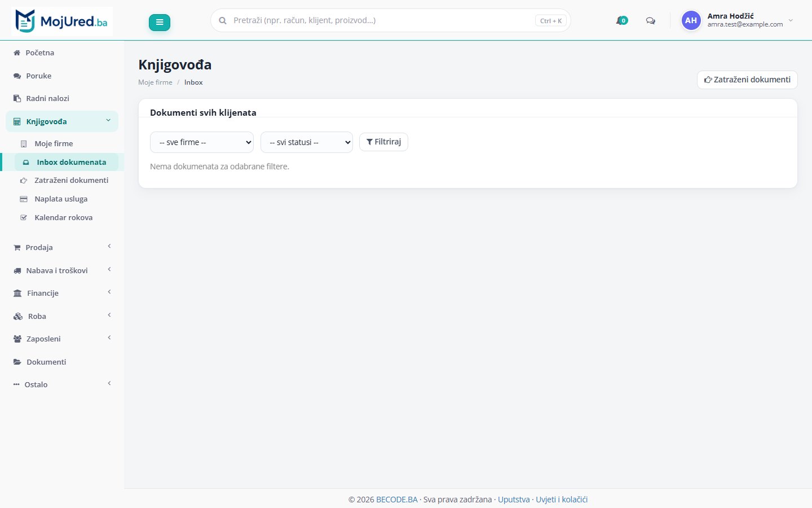Expand the Roba menu chevron
Viewport: 812px width, 508px height.
109,315
